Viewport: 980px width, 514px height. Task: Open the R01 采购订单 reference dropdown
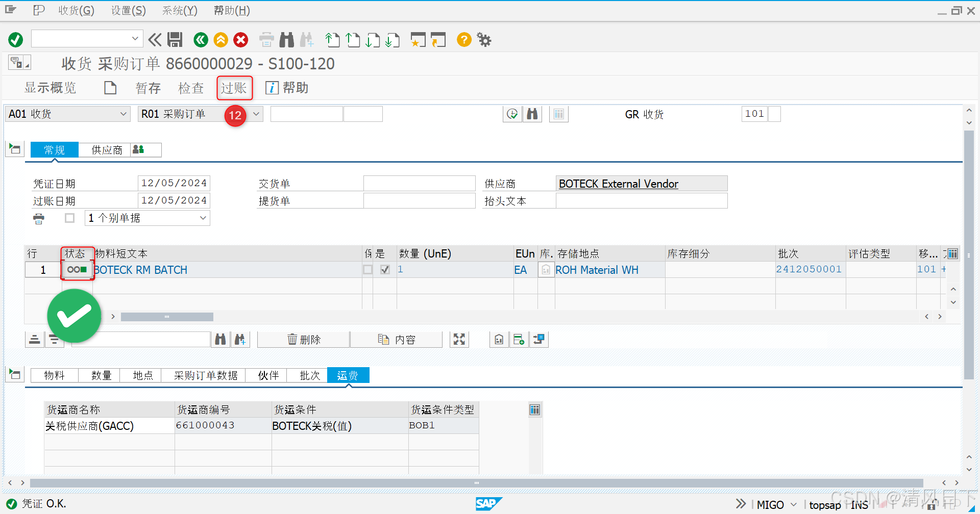[x=256, y=114]
